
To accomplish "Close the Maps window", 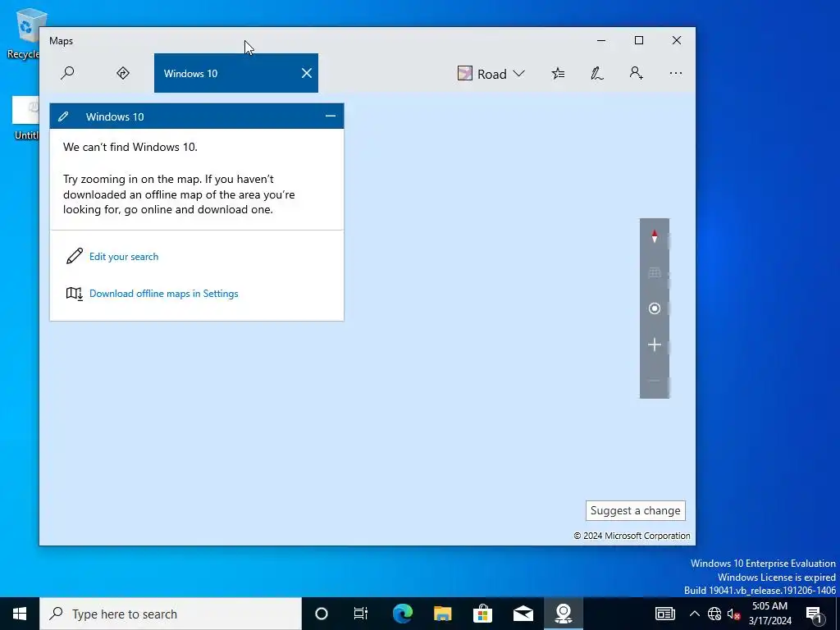I will [677, 41].
